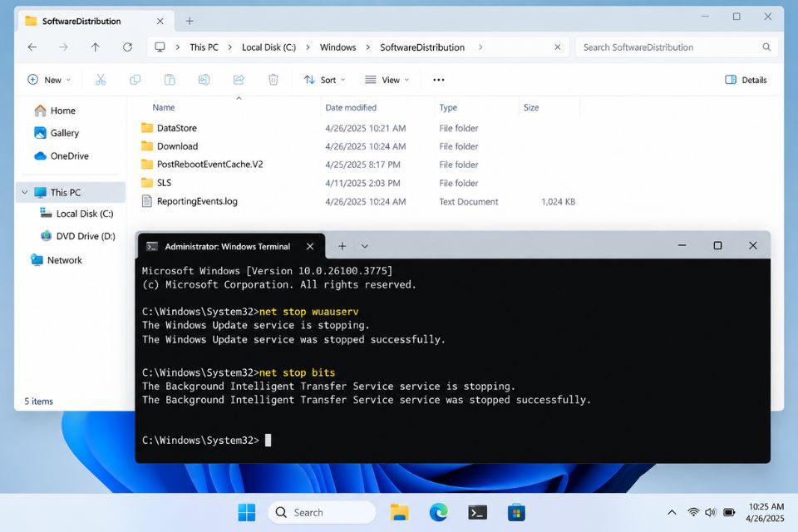Select the ReportingEvents.log file
This screenshot has height=532, width=798.
197,202
